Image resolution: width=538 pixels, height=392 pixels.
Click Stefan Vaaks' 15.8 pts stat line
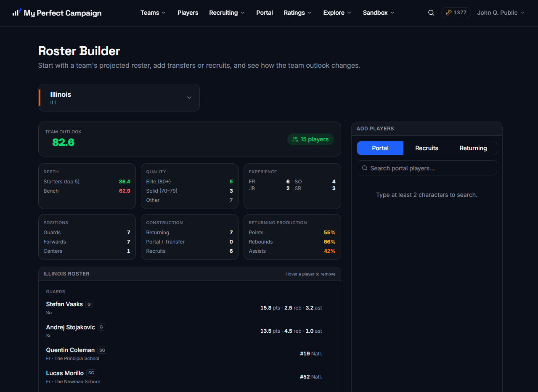point(291,308)
